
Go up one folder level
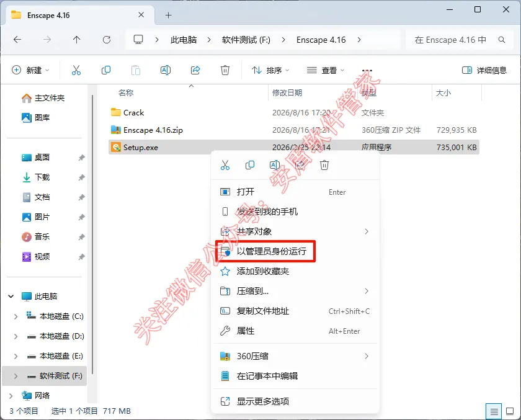point(76,40)
